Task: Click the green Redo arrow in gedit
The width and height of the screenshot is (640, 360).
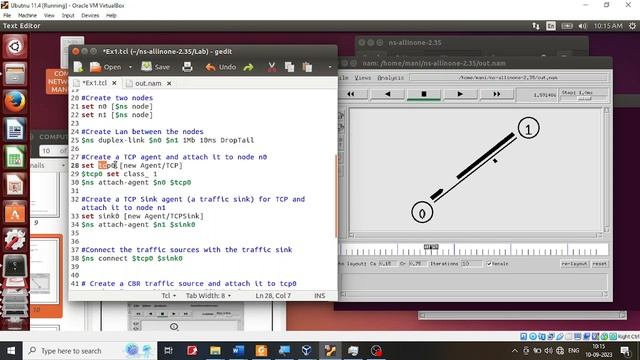Action: (x=249, y=67)
